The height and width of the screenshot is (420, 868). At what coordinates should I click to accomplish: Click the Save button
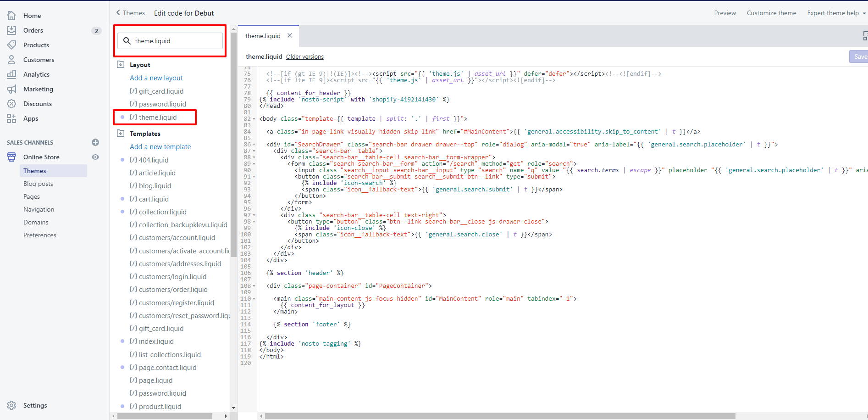tap(858, 56)
